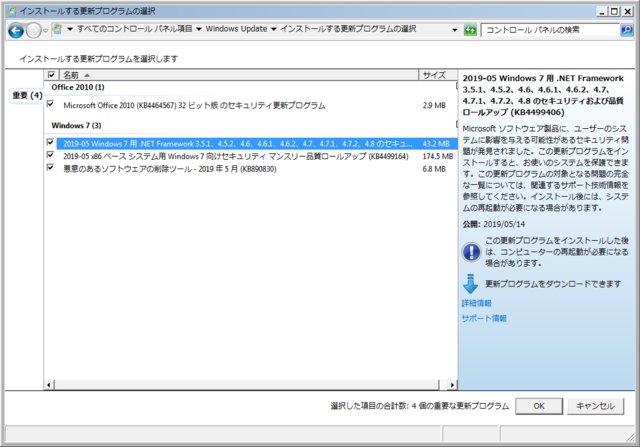
Task: Go to Windows Update breadcrumb
Action: coord(236,29)
